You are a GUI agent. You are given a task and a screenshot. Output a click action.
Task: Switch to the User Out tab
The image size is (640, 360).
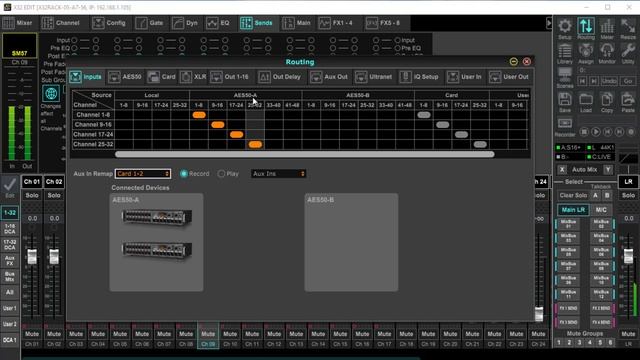click(x=509, y=77)
